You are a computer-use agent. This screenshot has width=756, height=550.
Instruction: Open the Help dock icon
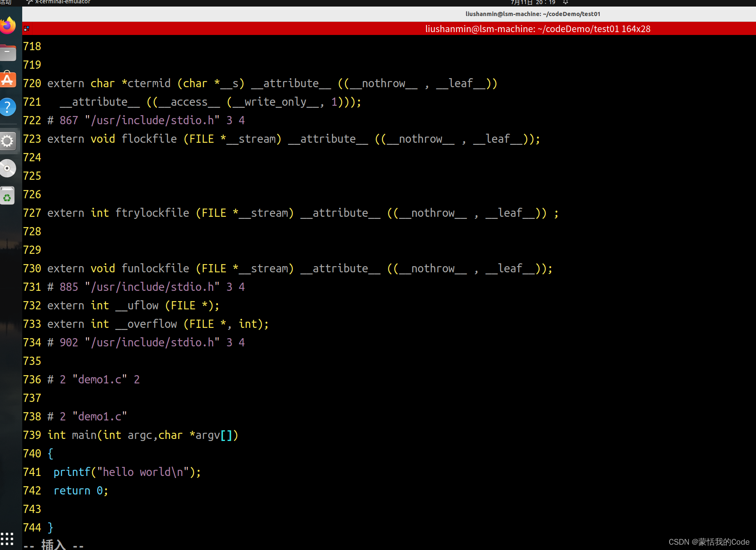[x=8, y=107]
